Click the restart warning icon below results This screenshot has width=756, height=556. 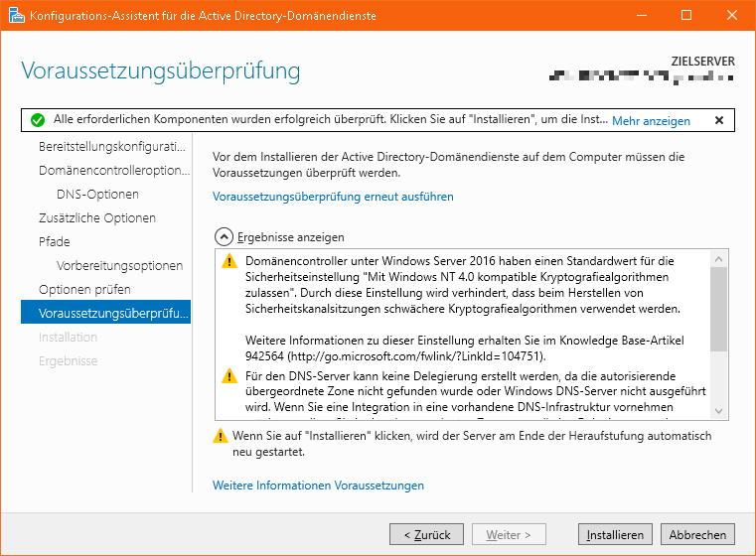pyautogui.click(x=221, y=437)
